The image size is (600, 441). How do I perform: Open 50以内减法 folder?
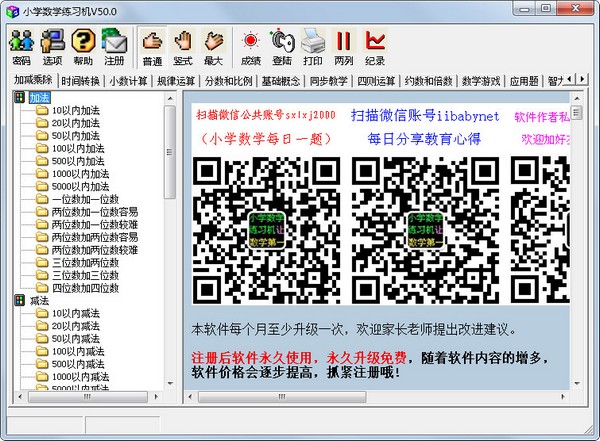click(68, 339)
